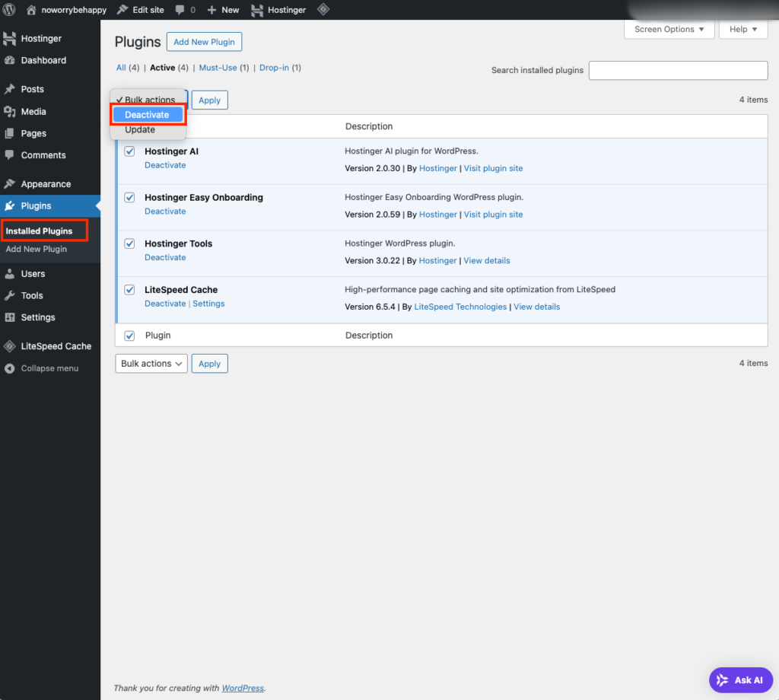
Task: Click the Ask AI sparkle icon
Action: (x=723, y=680)
